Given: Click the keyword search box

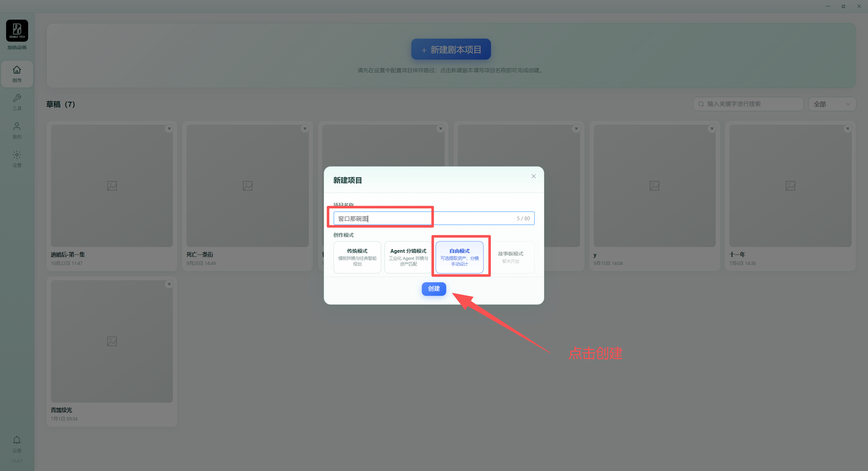Looking at the screenshot, I should [748, 104].
